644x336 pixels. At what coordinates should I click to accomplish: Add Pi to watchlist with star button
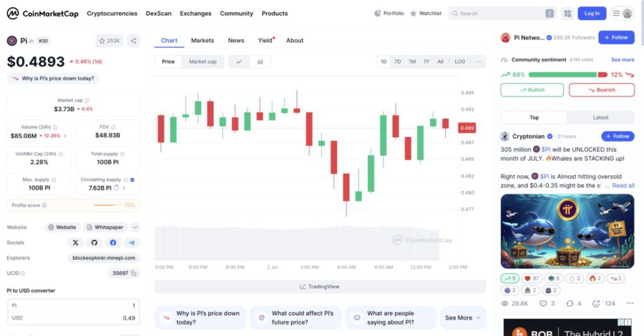(109, 41)
